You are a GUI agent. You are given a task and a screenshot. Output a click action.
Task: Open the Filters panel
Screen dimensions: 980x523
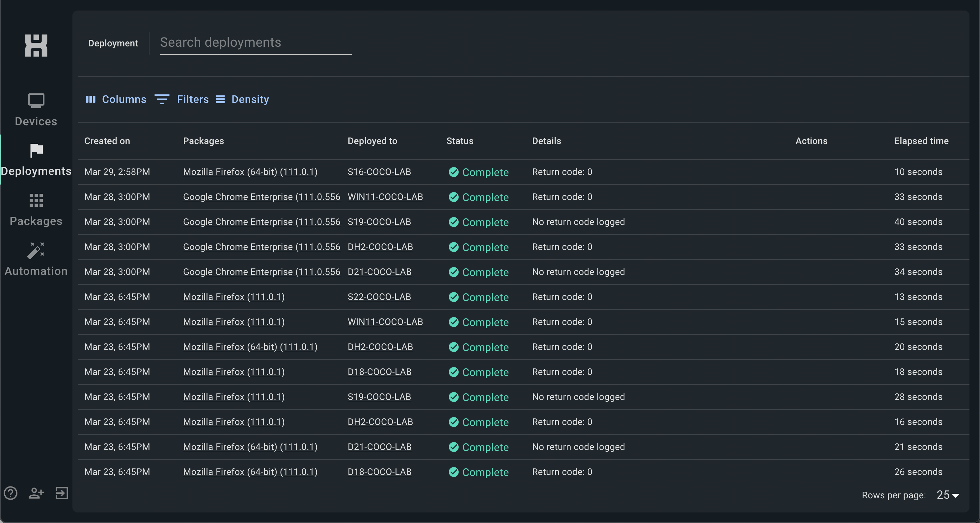coord(182,100)
